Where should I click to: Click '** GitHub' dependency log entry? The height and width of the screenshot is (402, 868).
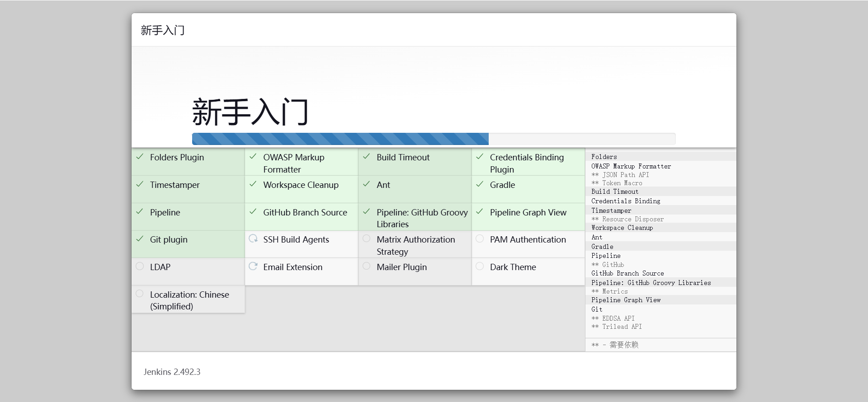point(608,265)
